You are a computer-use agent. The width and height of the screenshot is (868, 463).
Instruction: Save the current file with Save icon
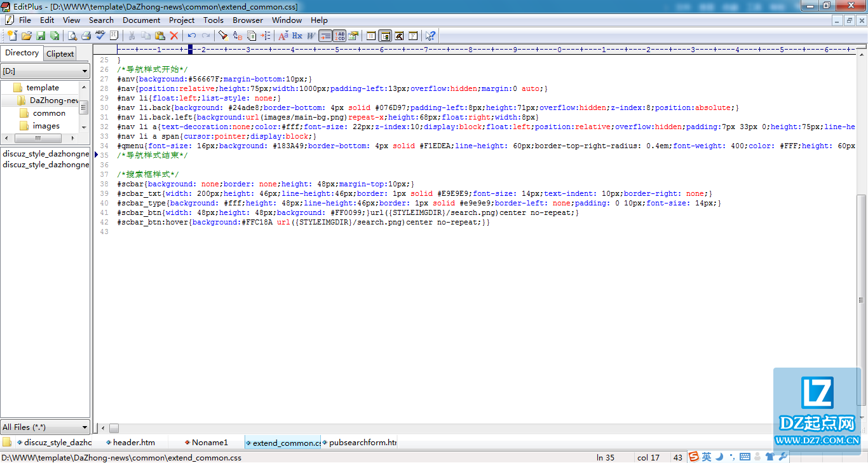(x=41, y=36)
